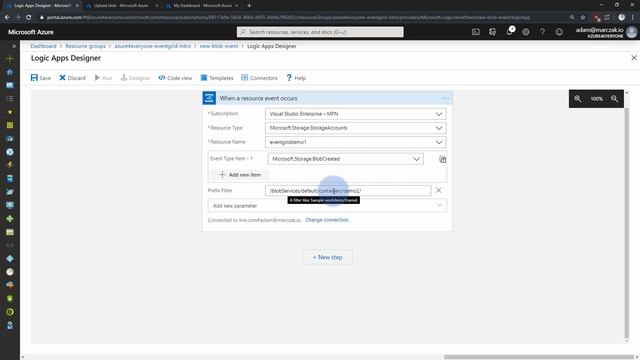Image resolution: width=640 pixels, height=360 pixels.
Task: Open designer Help
Action: (x=296, y=78)
